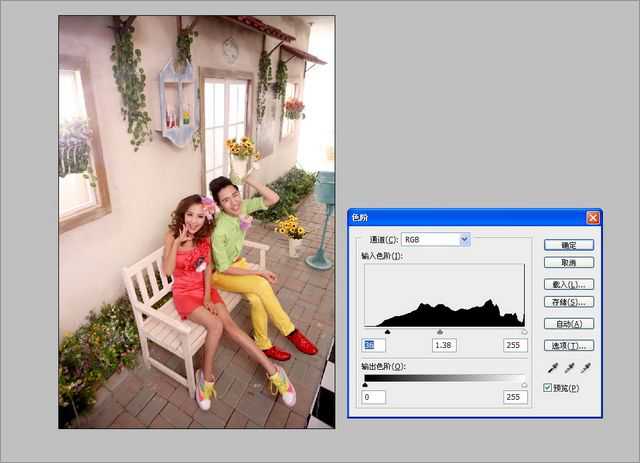Close the 色阶 Levels dialog
640x463 pixels.
tap(593, 217)
